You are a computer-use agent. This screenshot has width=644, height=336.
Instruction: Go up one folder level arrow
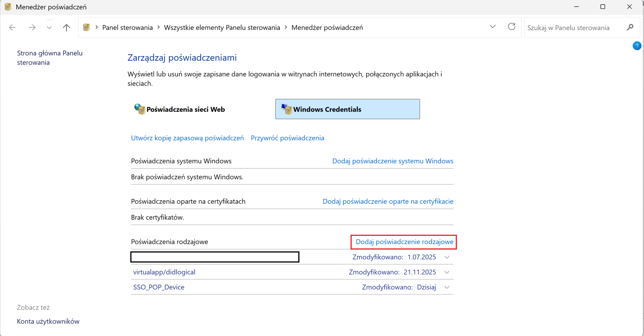point(66,27)
